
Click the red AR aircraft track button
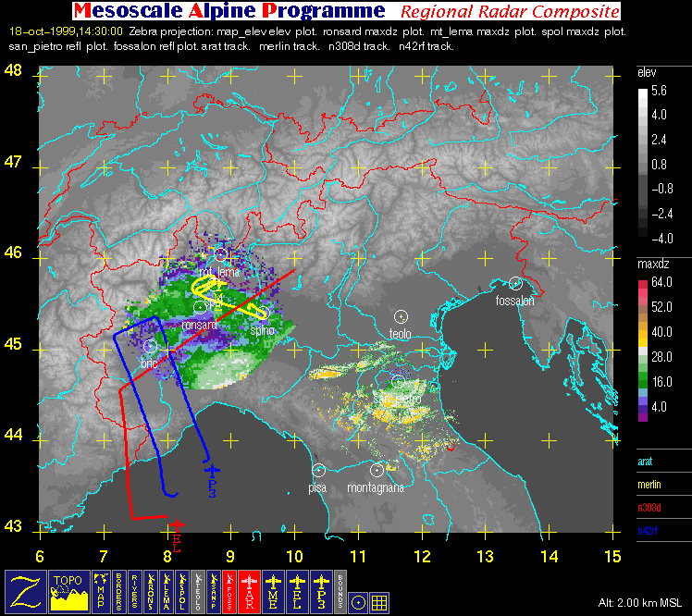[250, 592]
